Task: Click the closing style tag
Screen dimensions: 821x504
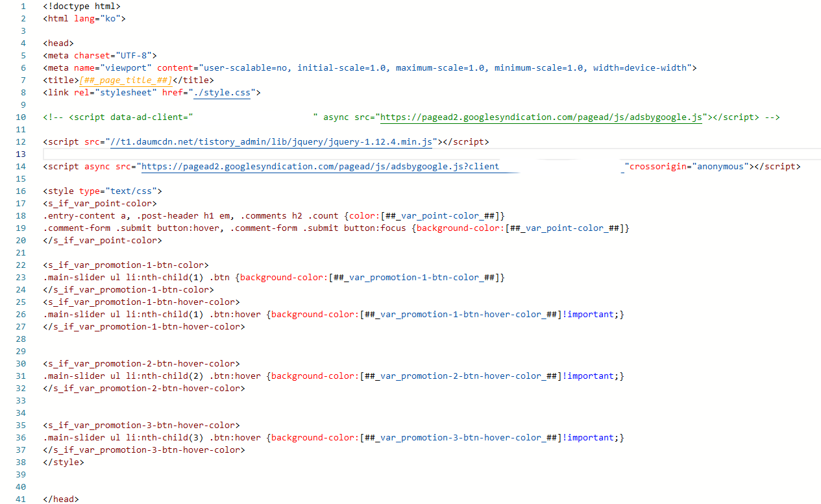Action: click(x=64, y=462)
